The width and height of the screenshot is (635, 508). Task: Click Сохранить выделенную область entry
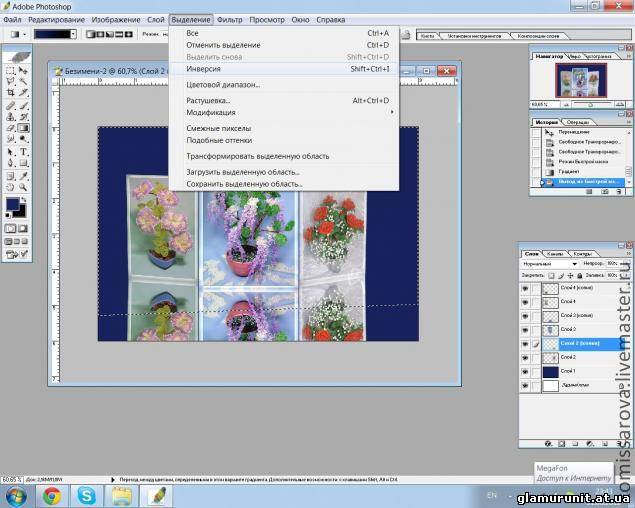(284, 184)
